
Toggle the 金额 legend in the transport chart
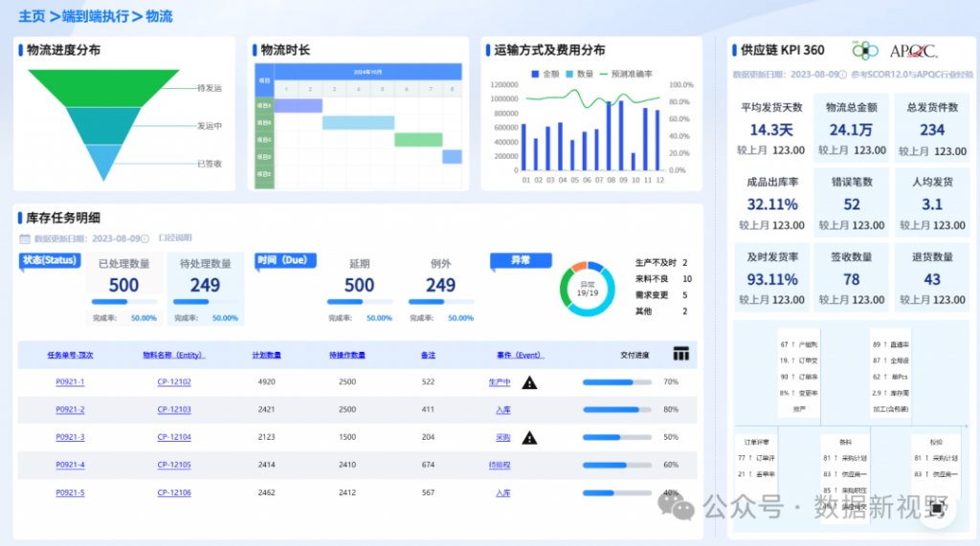pos(544,74)
